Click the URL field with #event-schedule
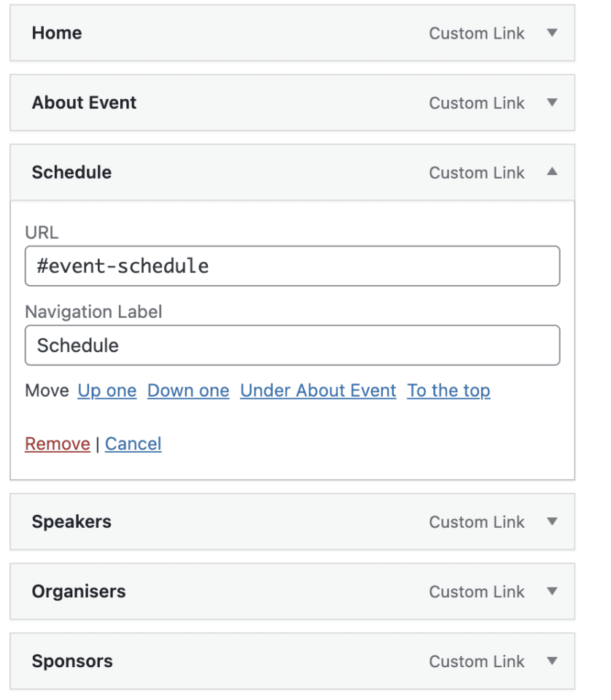The image size is (611, 700). 292,266
